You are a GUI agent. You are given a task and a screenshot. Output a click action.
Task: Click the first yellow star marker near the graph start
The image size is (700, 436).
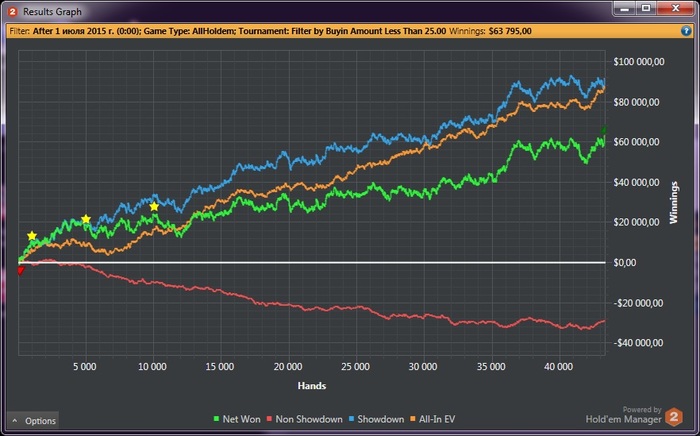pos(32,236)
